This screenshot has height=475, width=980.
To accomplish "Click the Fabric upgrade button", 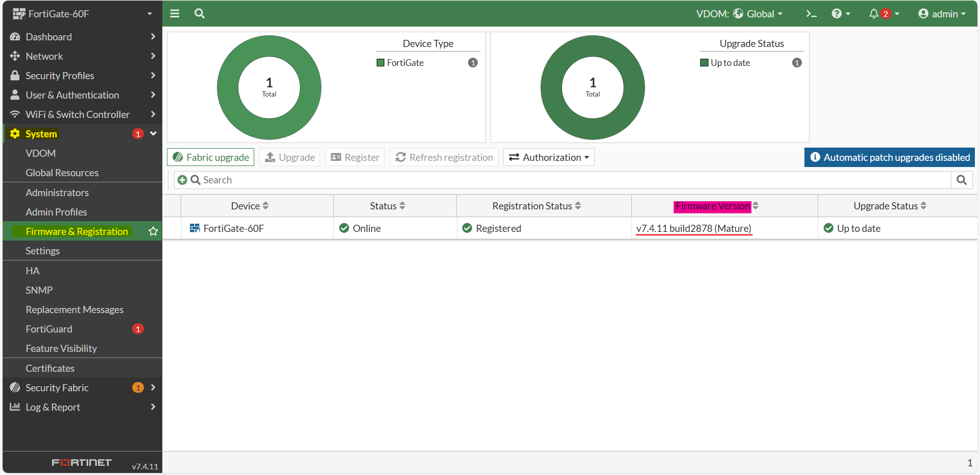I will coord(210,157).
